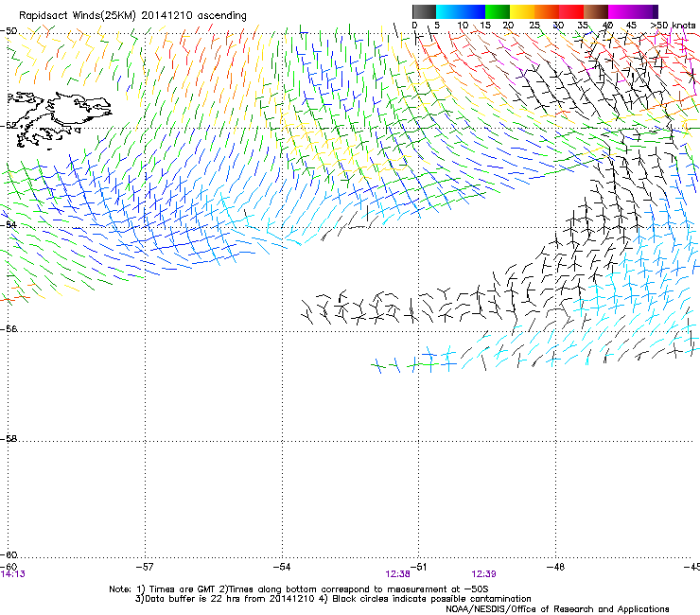Click the 'Note: 1) Times are GMT' footnote line

pyautogui.click(x=299, y=589)
